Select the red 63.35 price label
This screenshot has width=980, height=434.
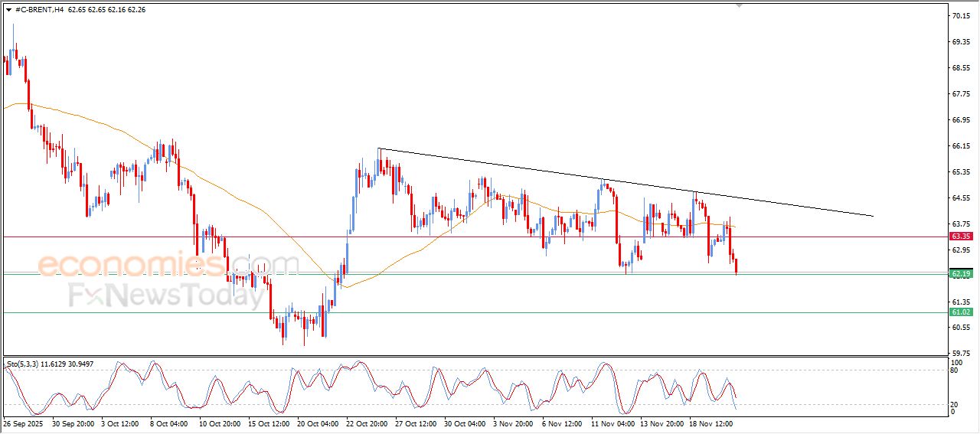960,237
